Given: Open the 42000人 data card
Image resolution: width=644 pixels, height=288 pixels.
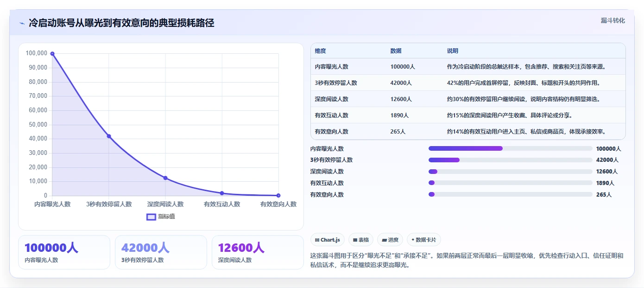Looking at the screenshot, I should coord(161,252).
